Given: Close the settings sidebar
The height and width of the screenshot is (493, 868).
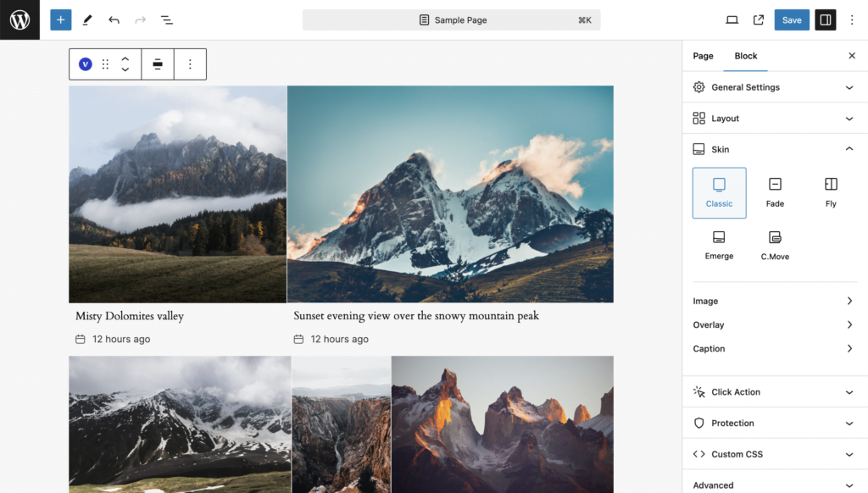Looking at the screenshot, I should [x=852, y=56].
